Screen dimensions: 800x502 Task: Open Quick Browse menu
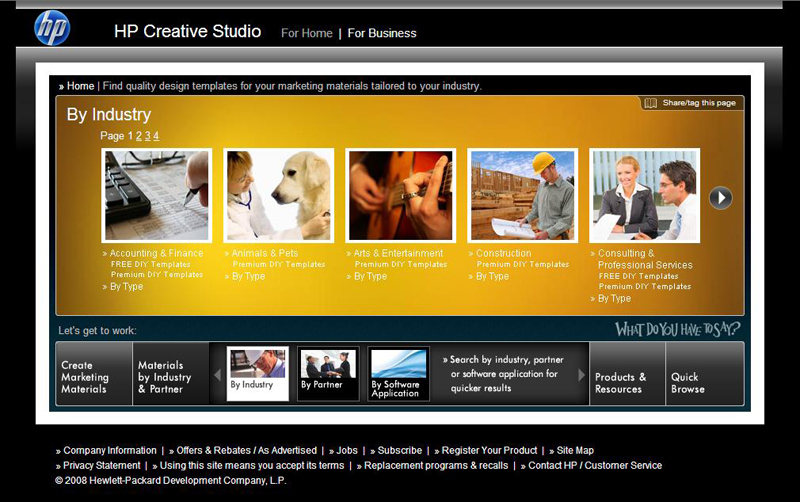coord(705,373)
